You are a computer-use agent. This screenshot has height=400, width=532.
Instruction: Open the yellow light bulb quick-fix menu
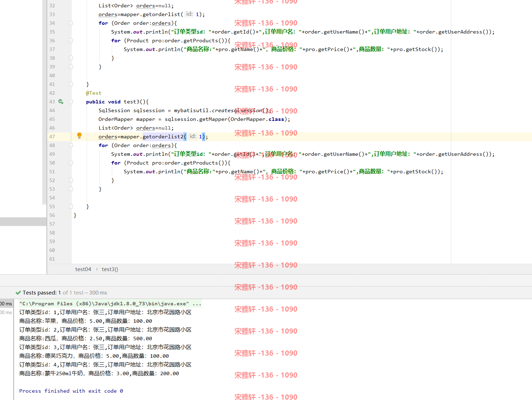click(79, 136)
